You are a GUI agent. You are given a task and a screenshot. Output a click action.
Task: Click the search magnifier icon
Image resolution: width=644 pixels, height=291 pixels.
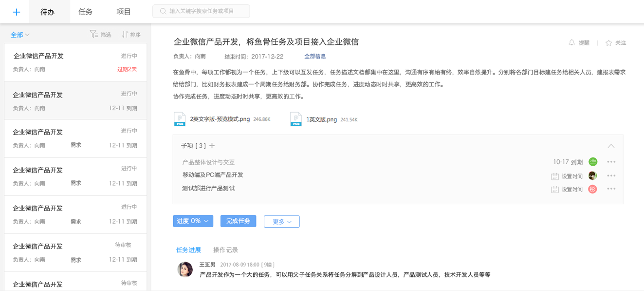[163, 11]
